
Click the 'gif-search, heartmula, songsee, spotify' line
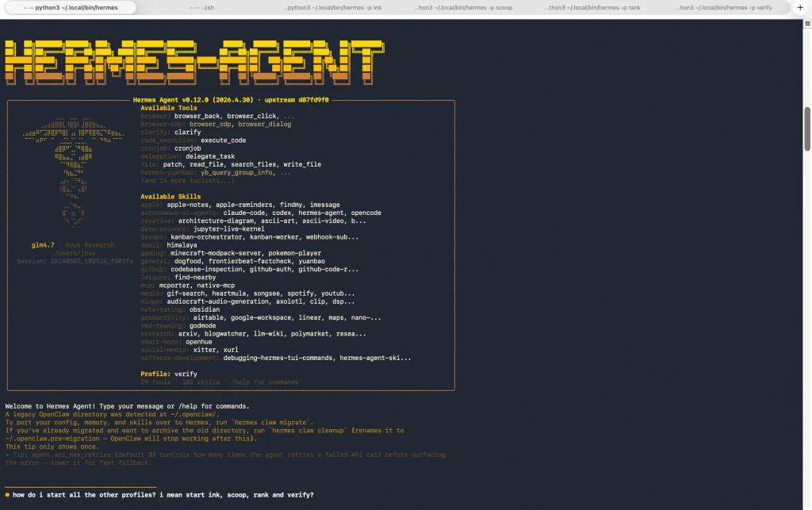point(247,293)
